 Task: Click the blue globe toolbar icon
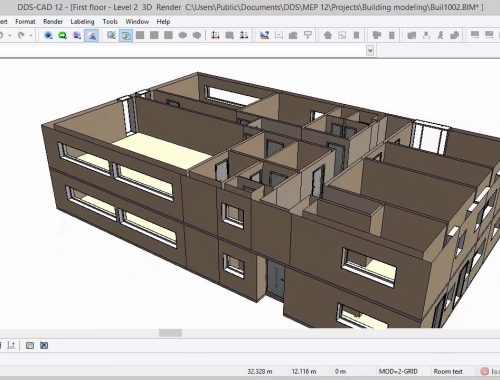48,35
